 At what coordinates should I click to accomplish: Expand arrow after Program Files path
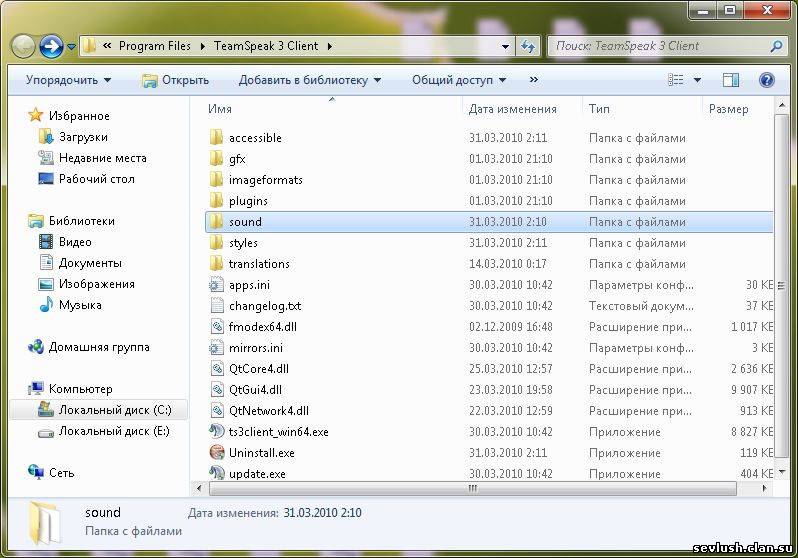pyautogui.click(x=203, y=46)
